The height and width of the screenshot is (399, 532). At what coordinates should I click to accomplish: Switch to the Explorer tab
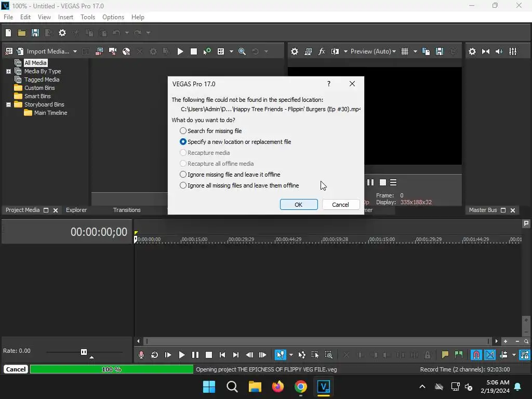76,210
